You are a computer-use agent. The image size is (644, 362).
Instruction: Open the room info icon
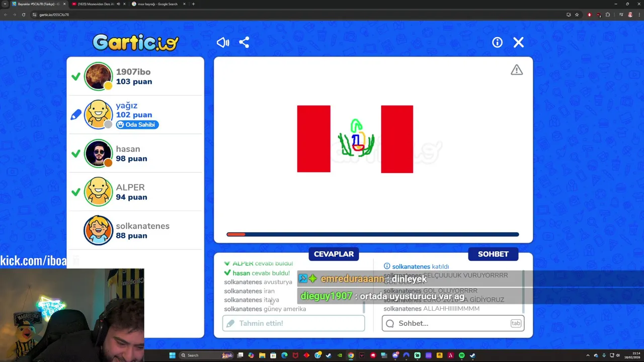pos(497,43)
